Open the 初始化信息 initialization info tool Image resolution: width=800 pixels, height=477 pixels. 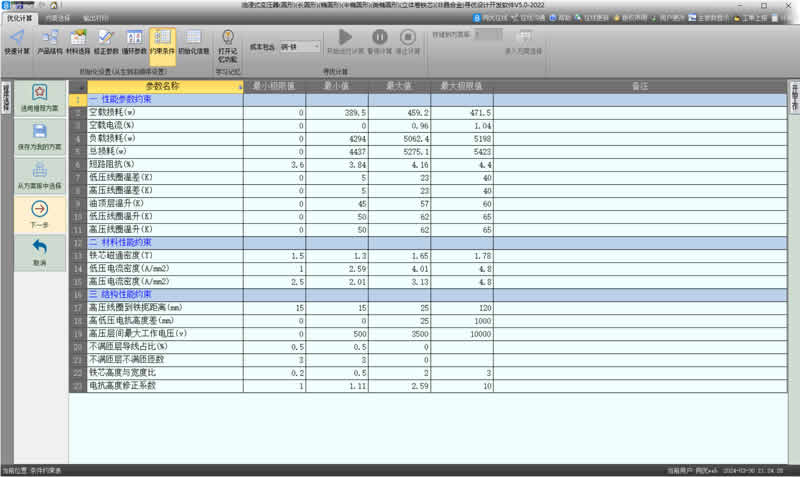193,42
